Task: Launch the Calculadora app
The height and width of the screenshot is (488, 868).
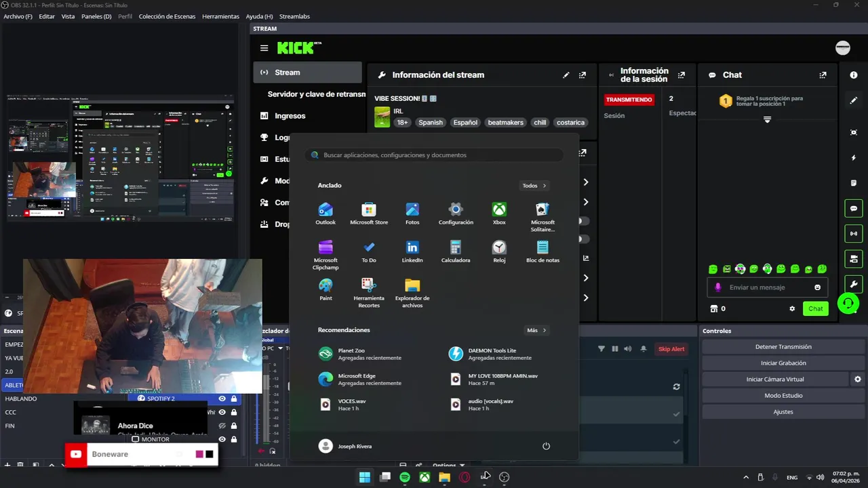Action: 456,251
